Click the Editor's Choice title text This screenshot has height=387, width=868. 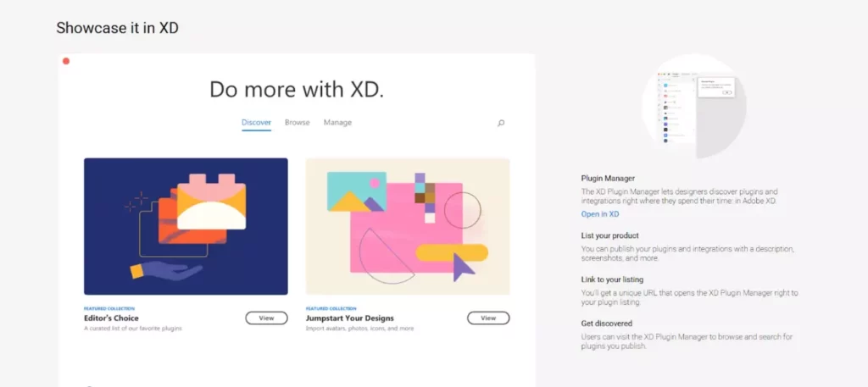click(108, 318)
